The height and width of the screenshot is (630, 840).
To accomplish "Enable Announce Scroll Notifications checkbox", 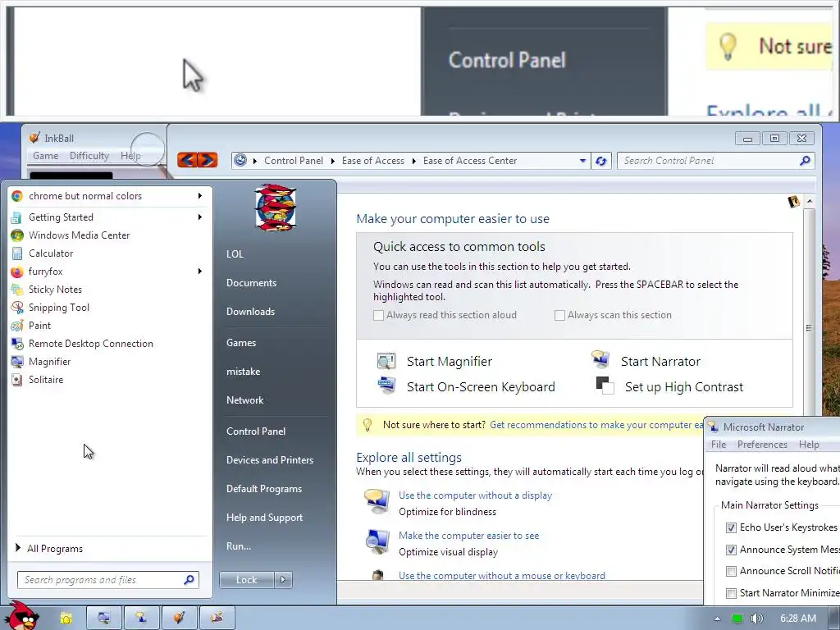I will pos(731,572).
